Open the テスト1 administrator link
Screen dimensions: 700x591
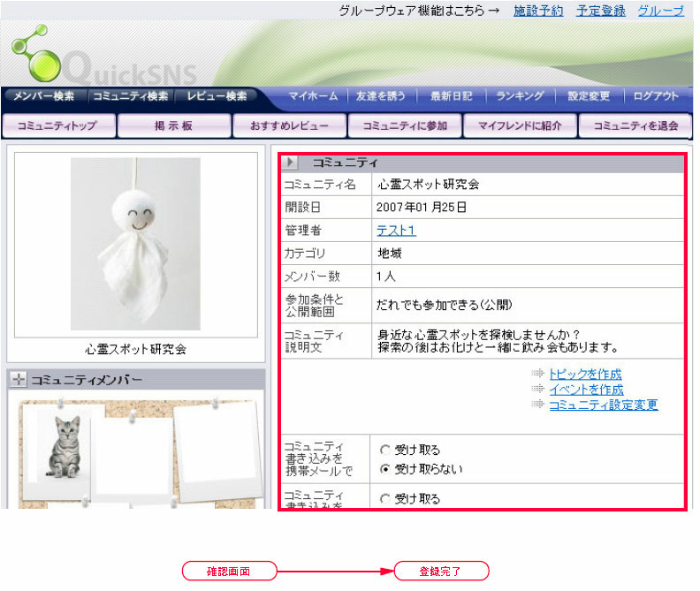click(x=396, y=231)
